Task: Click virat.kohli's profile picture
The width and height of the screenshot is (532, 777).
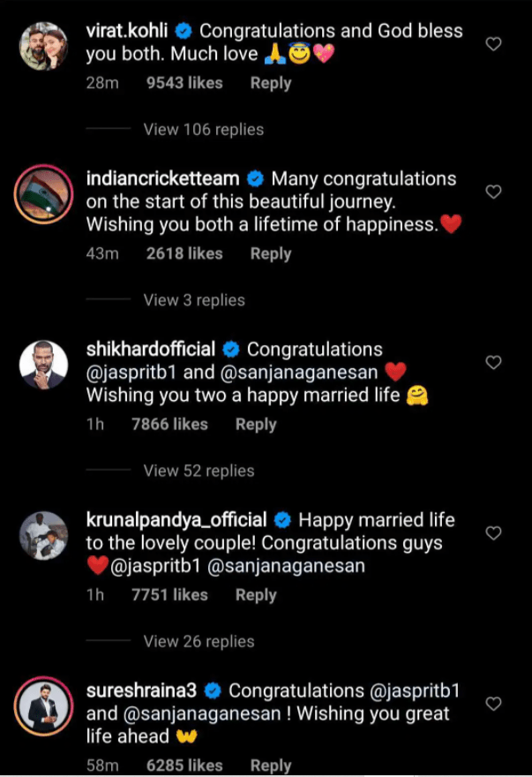Action: coord(43,40)
